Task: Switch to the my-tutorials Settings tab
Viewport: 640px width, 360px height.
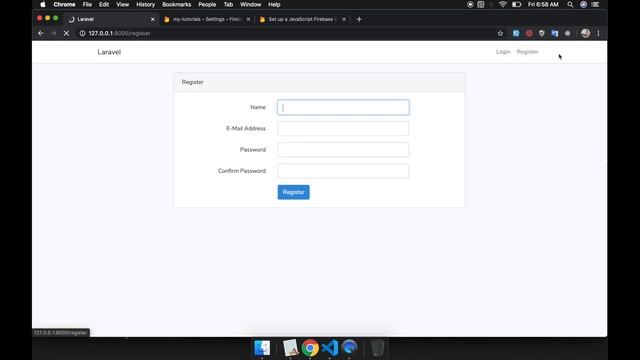Action: point(207,19)
